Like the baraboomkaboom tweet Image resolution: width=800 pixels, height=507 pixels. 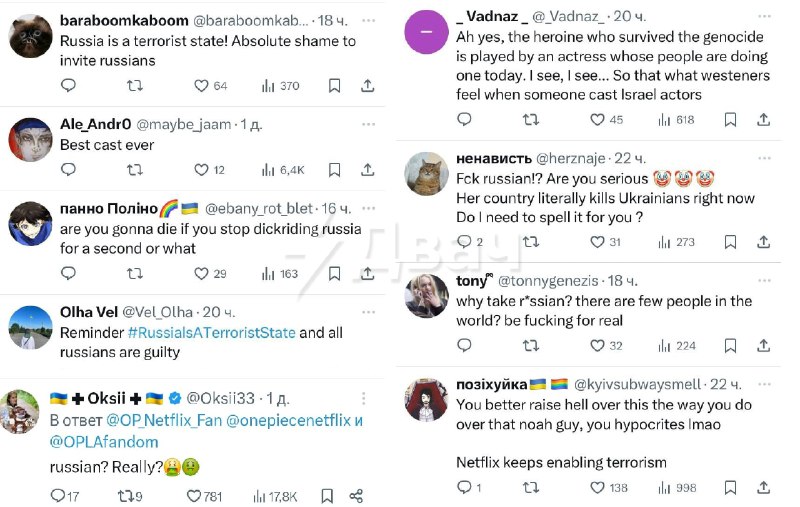coord(201,86)
